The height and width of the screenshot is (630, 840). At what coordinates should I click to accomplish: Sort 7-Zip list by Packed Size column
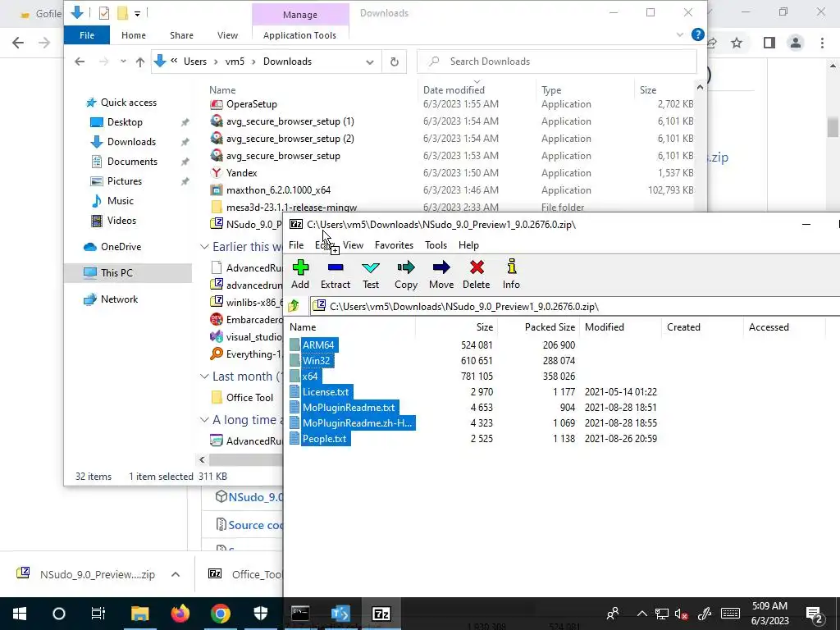pos(550,326)
